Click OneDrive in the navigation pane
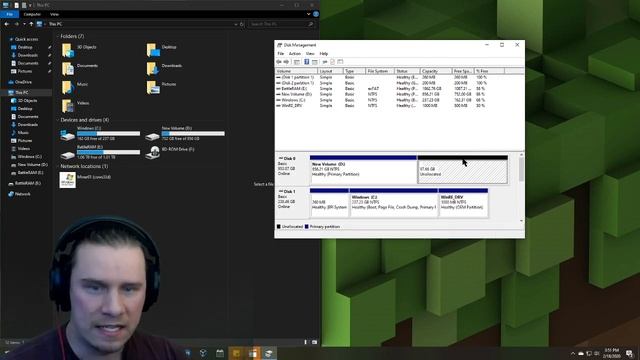 coord(23,82)
